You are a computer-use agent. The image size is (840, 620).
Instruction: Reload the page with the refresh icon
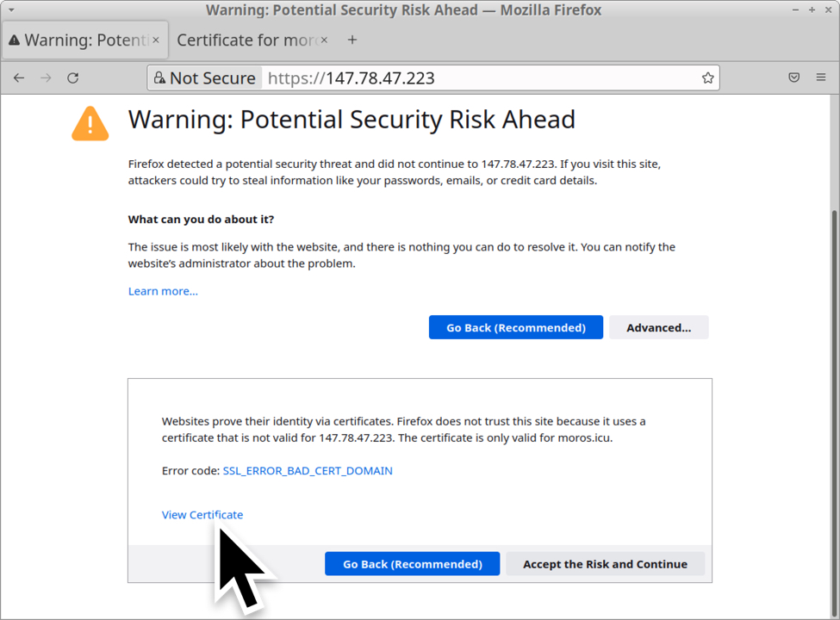click(73, 77)
